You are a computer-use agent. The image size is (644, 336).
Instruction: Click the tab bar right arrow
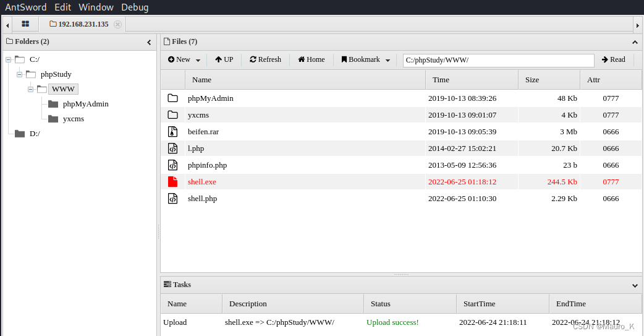637,25
